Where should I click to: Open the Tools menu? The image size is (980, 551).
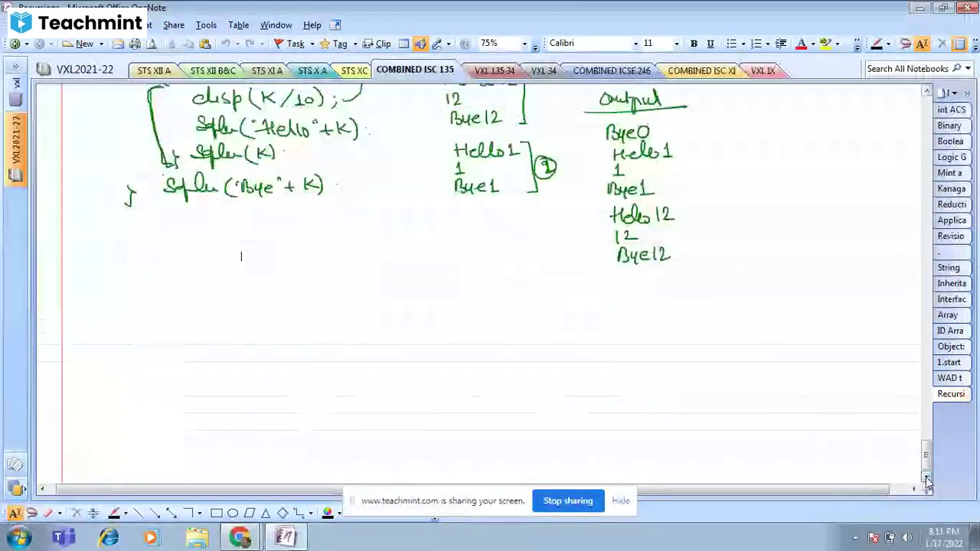point(206,24)
